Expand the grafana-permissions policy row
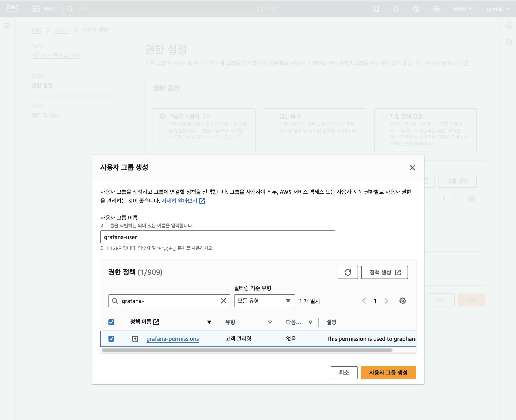Image resolution: width=516 pixels, height=420 pixels. coord(135,339)
